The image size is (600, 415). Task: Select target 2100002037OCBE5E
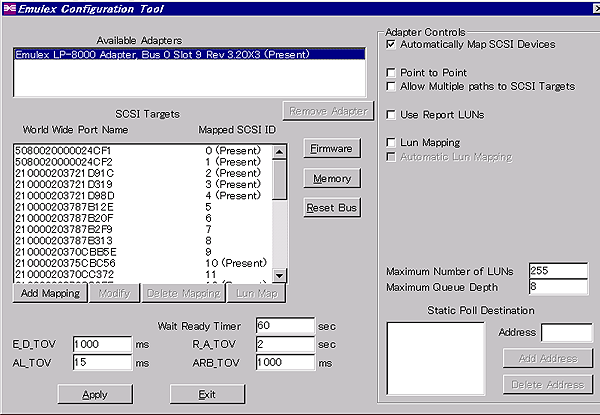coord(143,252)
